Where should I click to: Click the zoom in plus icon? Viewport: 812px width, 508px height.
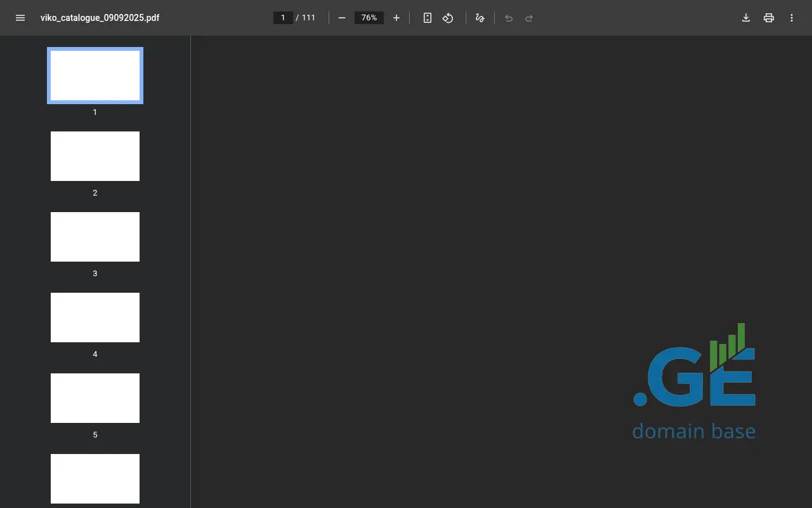[396, 18]
